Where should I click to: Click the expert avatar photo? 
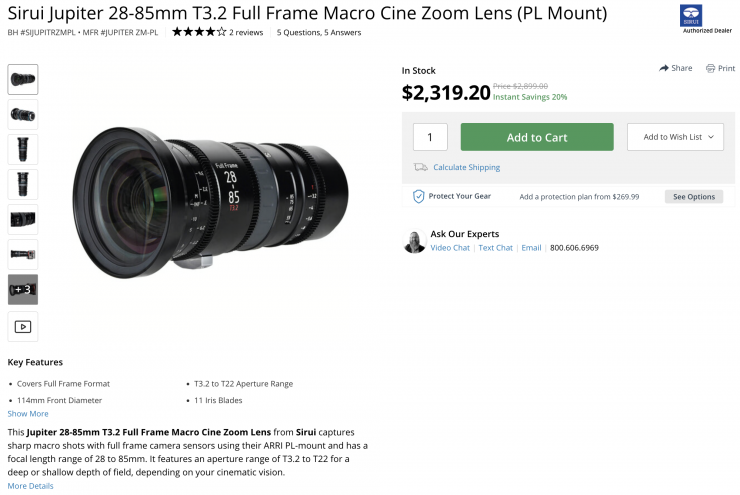pyautogui.click(x=414, y=241)
